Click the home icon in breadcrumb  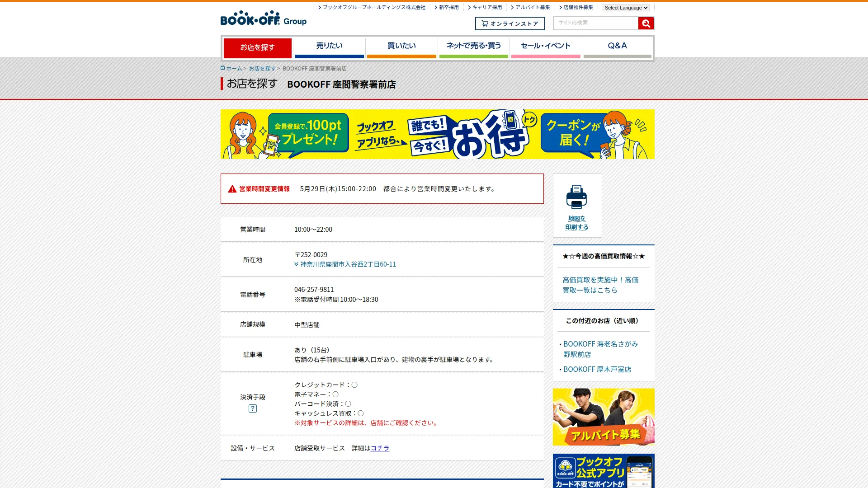223,68
